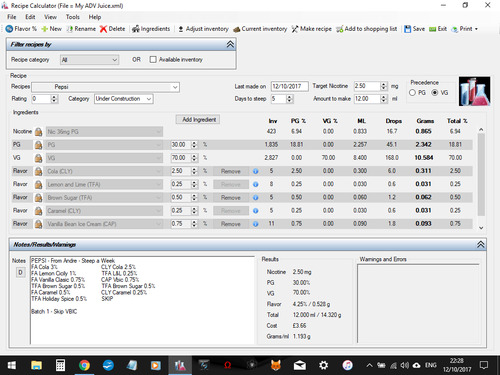Open the Nic 36mg PG dropdown

click(104, 132)
